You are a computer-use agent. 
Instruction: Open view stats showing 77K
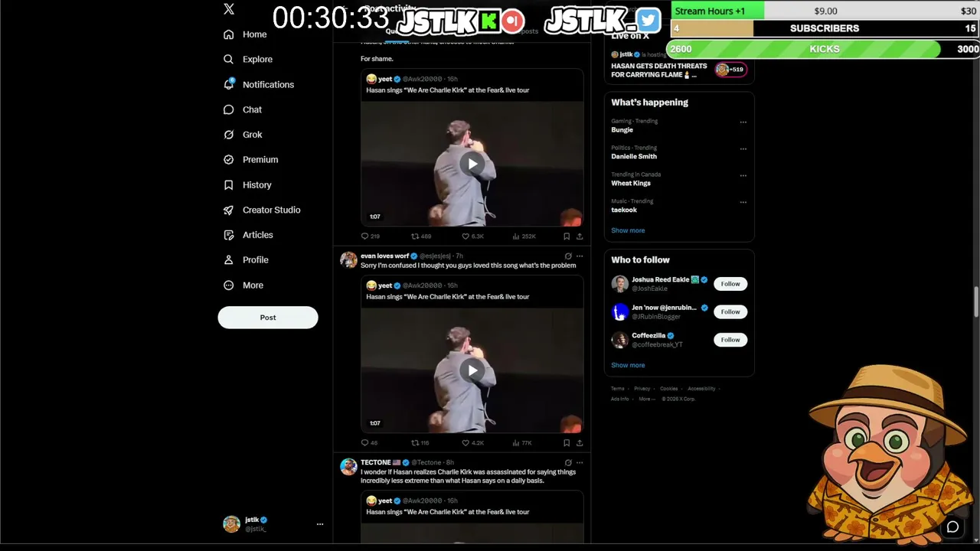pos(522,443)
